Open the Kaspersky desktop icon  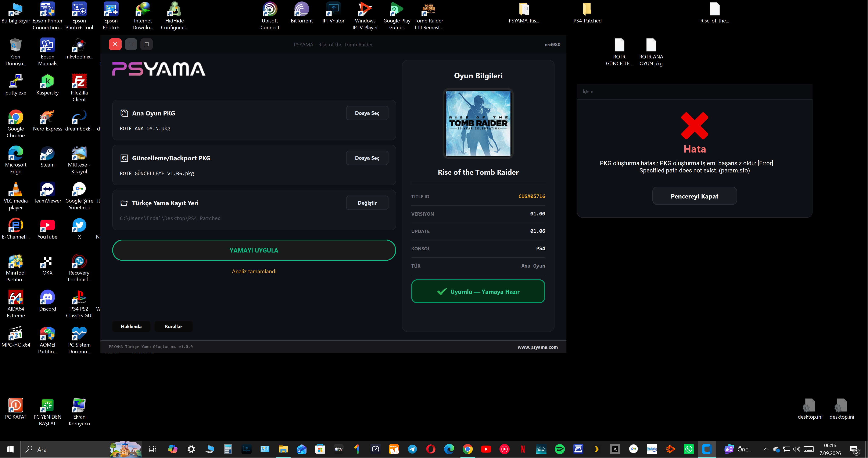pyautogui.click(x=47, y=85)
